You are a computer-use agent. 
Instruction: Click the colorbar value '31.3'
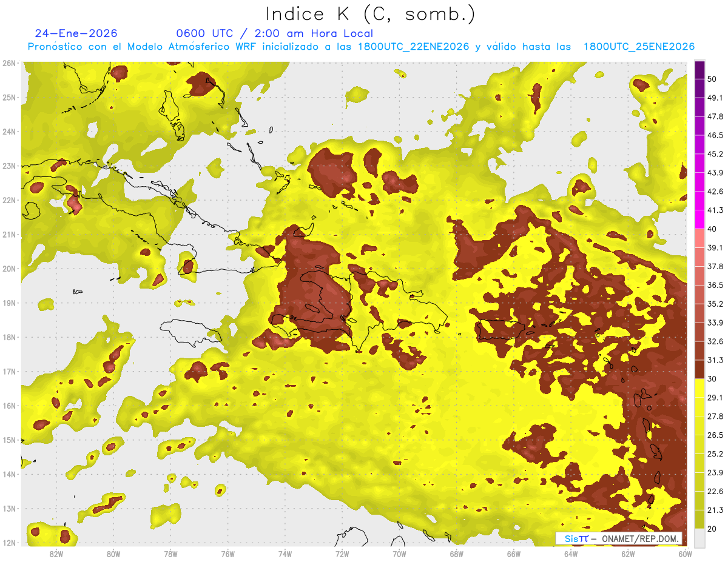(x=715, y=360)
